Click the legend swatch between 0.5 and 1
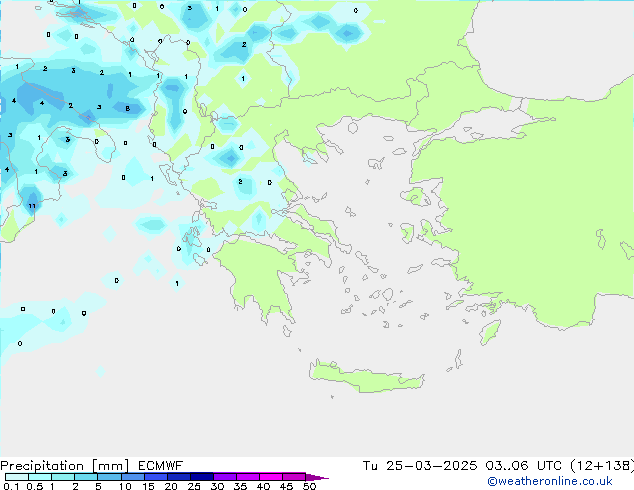 [40, 477]
